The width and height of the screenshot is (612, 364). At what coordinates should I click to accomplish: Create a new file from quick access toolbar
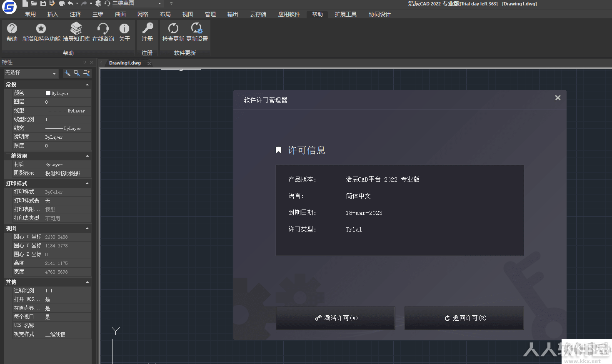(x=25, y=3)
